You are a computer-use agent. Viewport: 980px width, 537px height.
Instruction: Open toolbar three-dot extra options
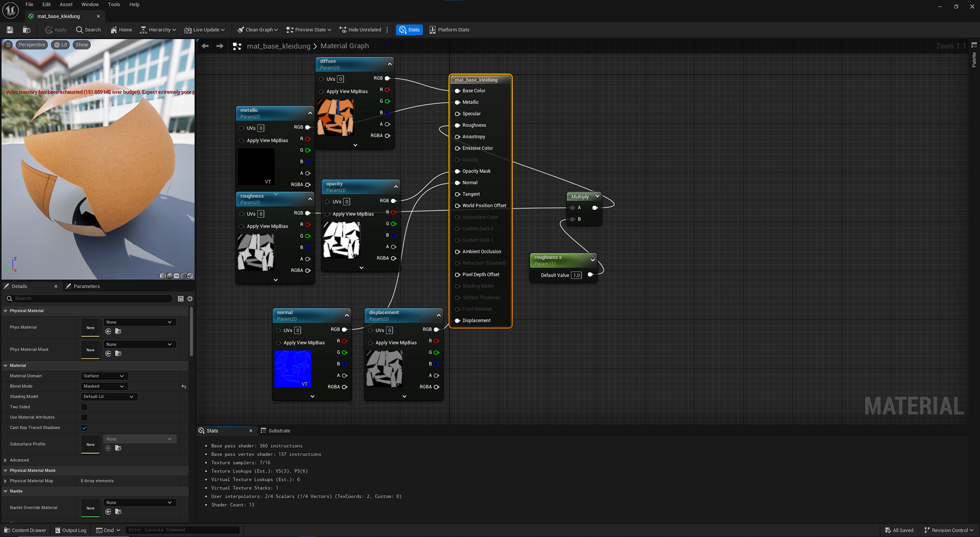pyautogui.click(x=387, y=30)
